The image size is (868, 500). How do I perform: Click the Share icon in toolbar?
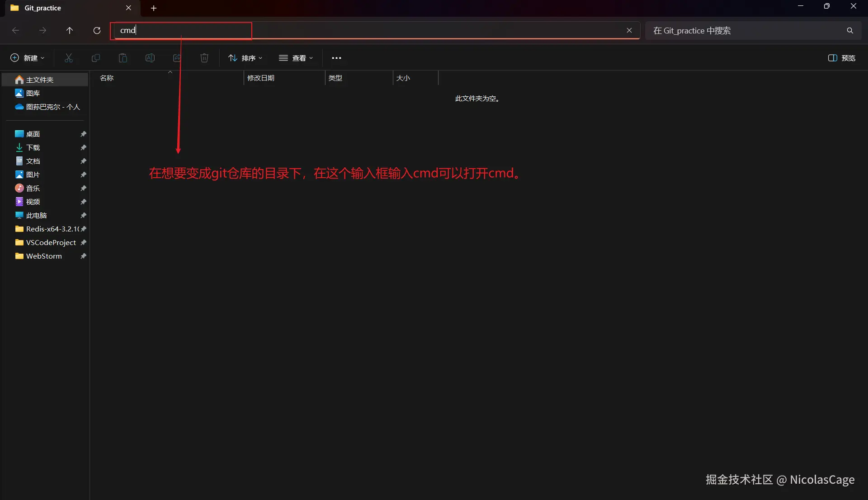177,58
